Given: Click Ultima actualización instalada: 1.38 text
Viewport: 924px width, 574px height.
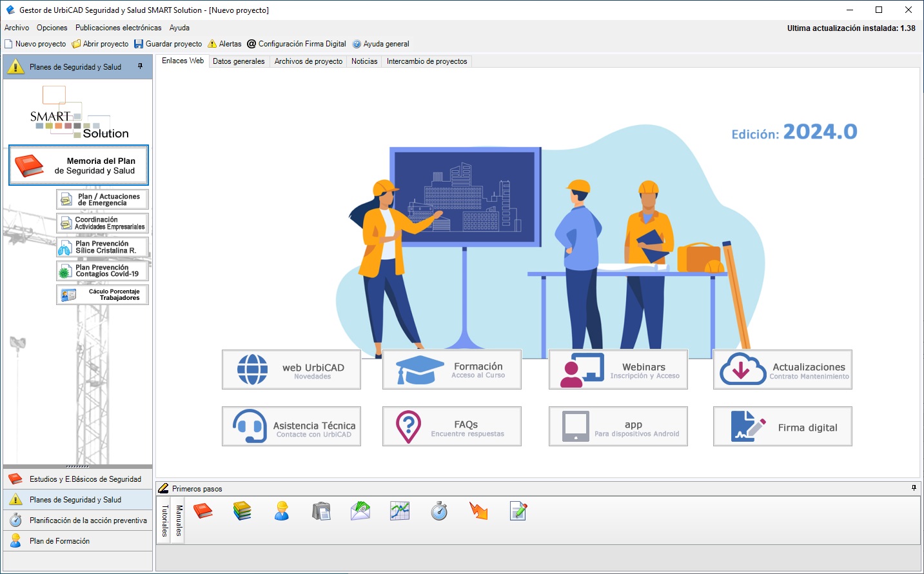Looking at the screenshot, I should [x=851, y=28].
